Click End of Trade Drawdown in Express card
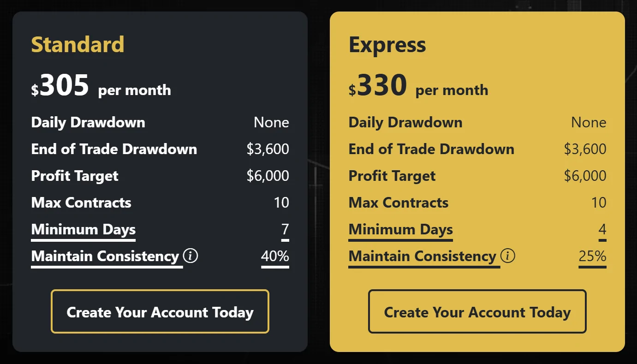Image resolution: width=637 pixels, height=364 pixels. tap(431, 149)
